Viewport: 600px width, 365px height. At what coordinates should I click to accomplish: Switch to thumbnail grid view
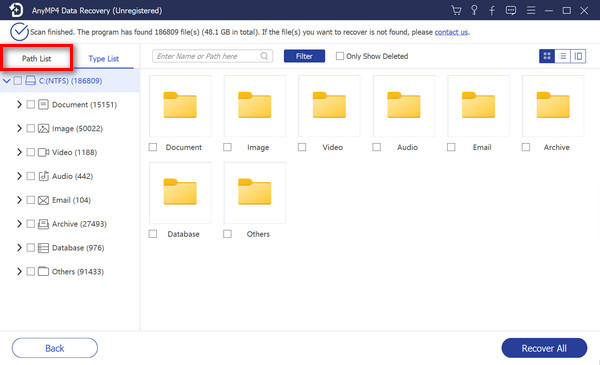(x=547, y=56)
